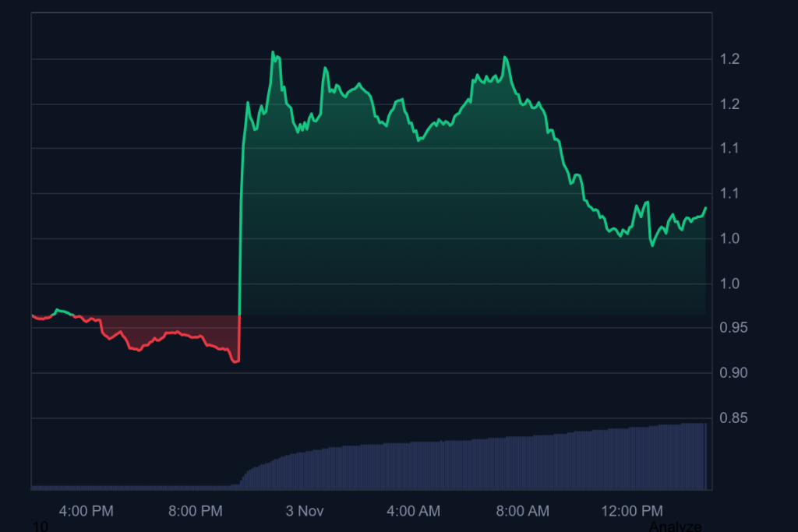Click the green peak above 8:00 AM
798x532 pixels.
click(x=505, y=57)
